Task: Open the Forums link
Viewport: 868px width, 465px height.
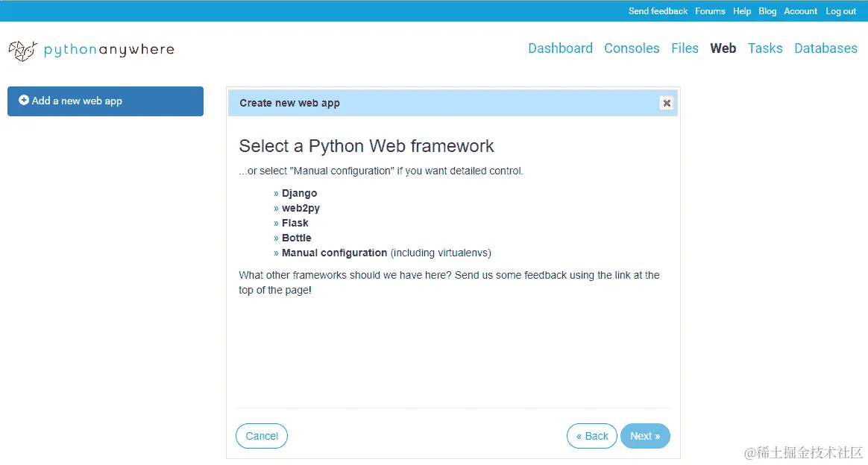Action: click(710, 11)
